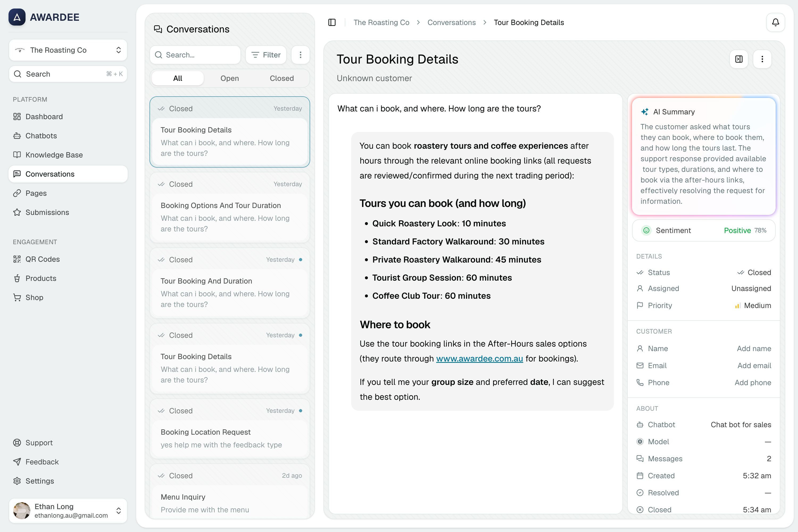Click the Phone handset icon in Customer
Viewport: 798px width, 532px height.
[640, 383]
